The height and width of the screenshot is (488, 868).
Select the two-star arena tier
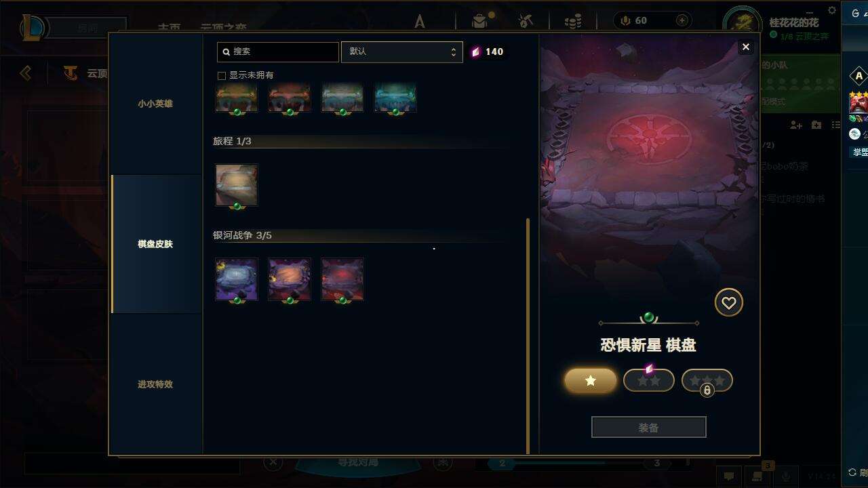(x=649, y=381)
